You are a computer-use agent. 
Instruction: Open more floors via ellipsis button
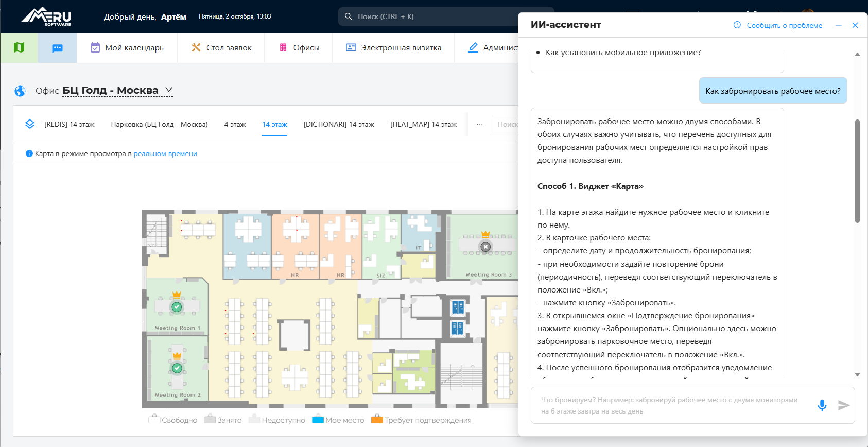pyautogui.click(x=480, y=124)
